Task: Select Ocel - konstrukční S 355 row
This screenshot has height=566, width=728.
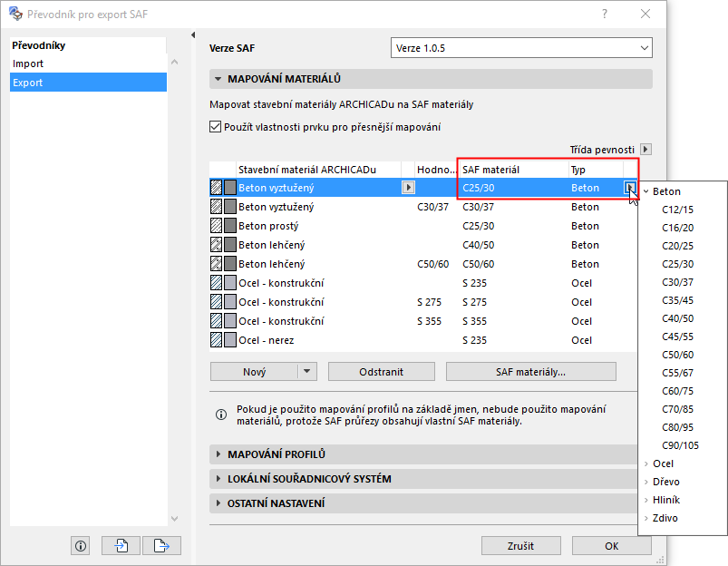Action: 422,321
